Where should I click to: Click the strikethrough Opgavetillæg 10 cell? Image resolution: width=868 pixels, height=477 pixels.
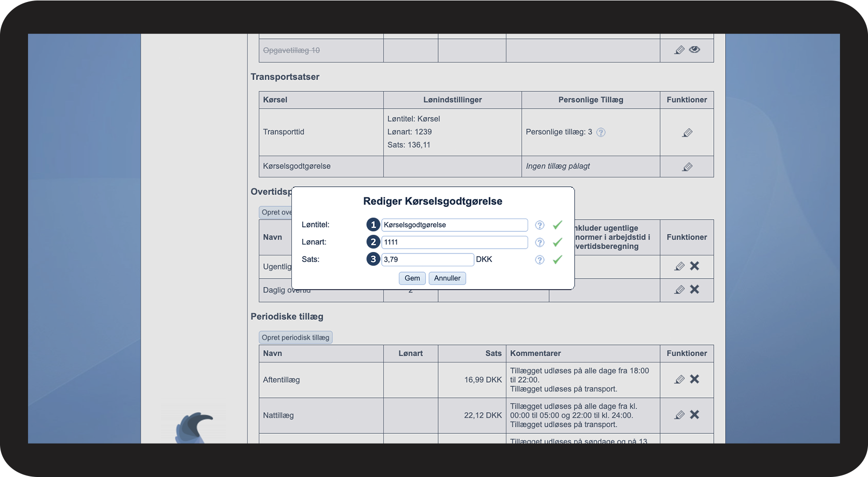(321, 51)
